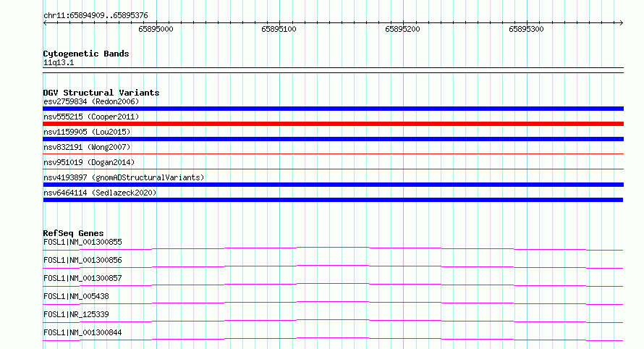Click the magenta line for FOSL1|NR_125339
The image size is (644, 349).
coord(333,321)
